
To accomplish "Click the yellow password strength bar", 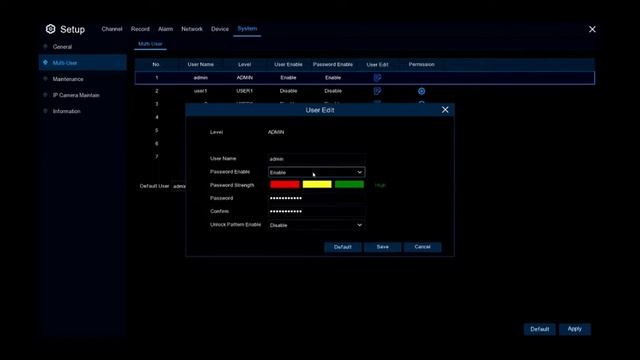I will point(317,184).
